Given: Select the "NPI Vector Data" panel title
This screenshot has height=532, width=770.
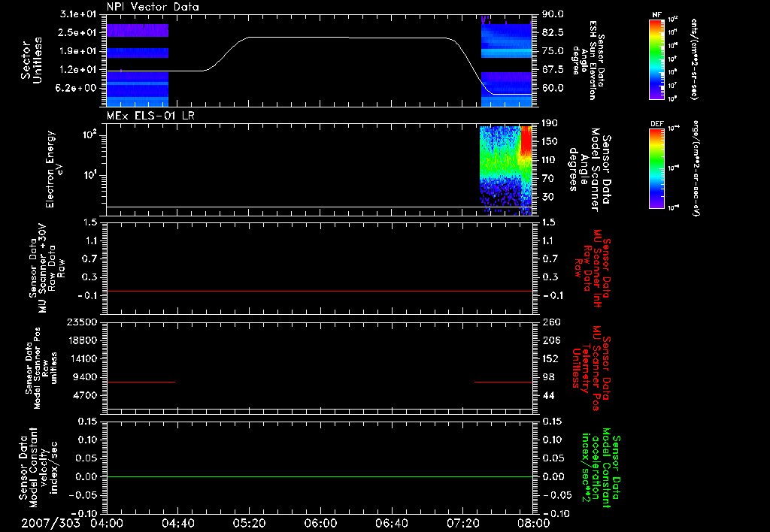Looking at the screenshot, I should click(153, 7).
